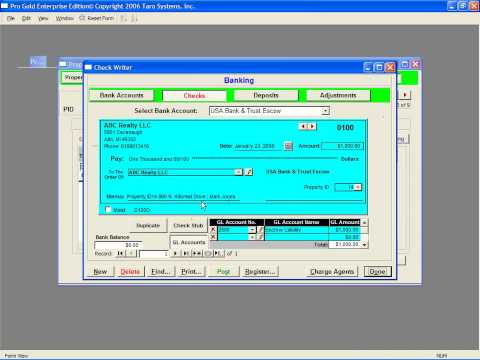
Task: Jump to first record in navigator
Action: tap(120, 254)
